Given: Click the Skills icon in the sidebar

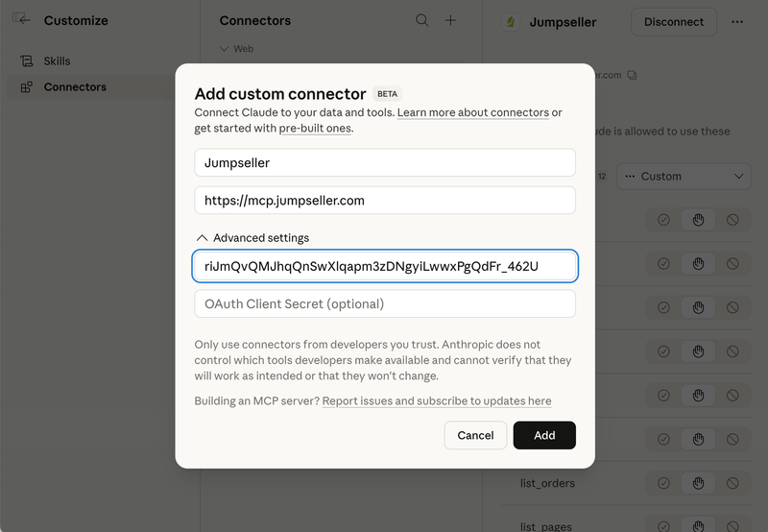Looking at the screenshot, I should coord(26,61).
